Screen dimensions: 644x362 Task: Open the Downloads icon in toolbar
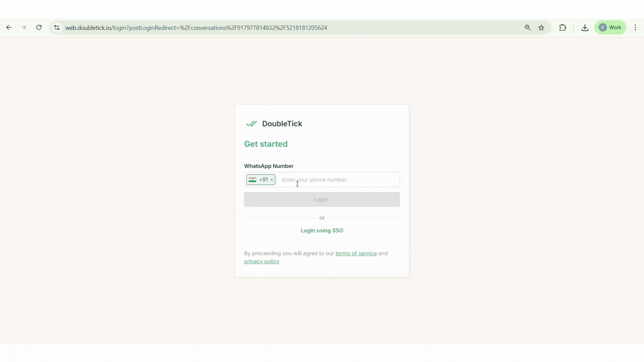(585, 27)
